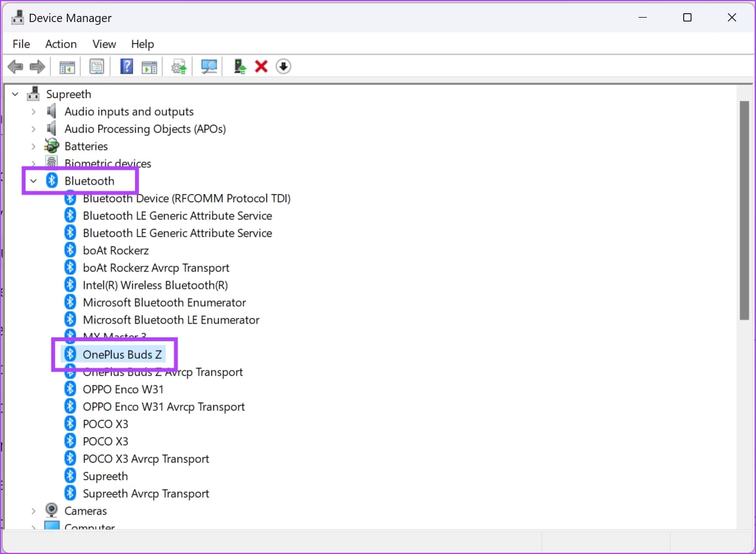
Task: Click Show/Hide Console Tree toolbar icon
Action: (x=67, y=67)
